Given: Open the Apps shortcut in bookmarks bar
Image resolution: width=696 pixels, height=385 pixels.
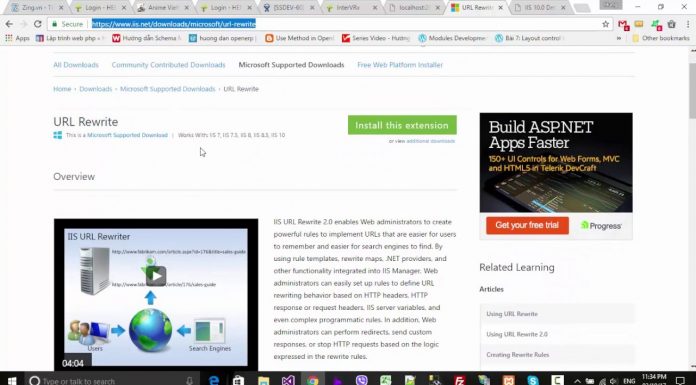Looking at the screenshot, I should click(x=17, y=38).
